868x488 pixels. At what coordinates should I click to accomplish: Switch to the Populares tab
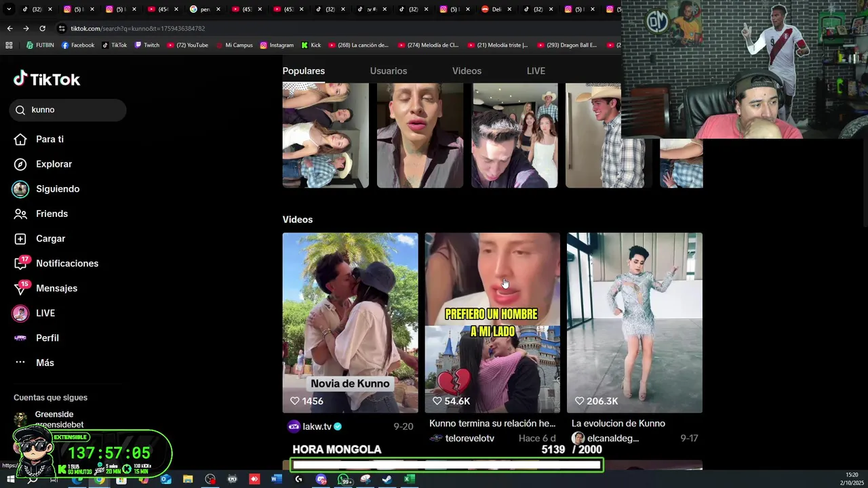(x=304, y=71)
